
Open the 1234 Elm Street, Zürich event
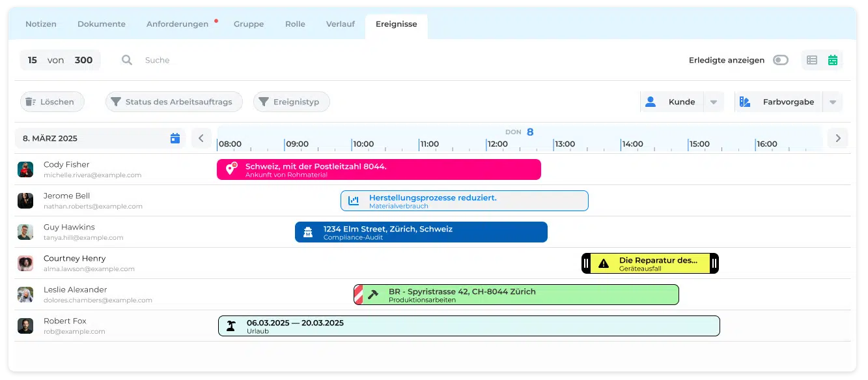coord(421,232)
